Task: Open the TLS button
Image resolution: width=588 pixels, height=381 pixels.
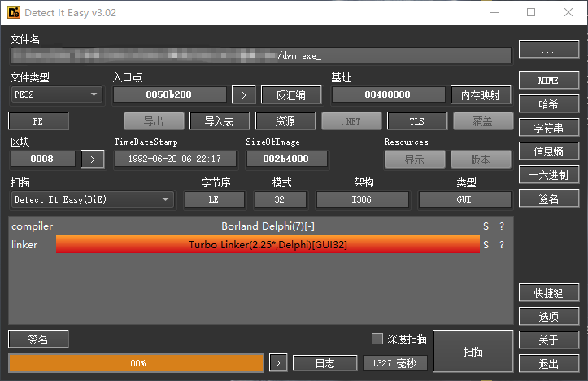Action: [417, 120]
